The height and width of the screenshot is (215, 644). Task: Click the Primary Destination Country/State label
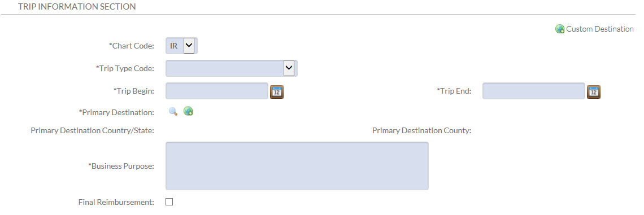pos(93,131)
